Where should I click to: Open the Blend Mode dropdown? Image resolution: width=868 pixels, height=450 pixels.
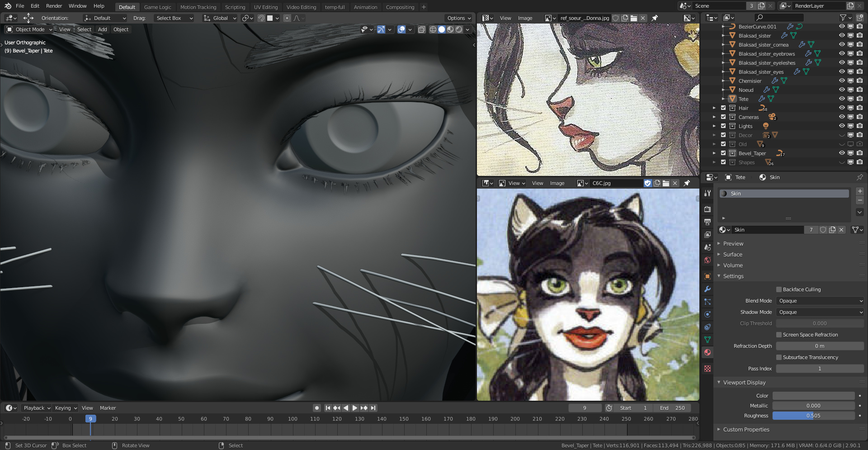[x=820, y=301]
